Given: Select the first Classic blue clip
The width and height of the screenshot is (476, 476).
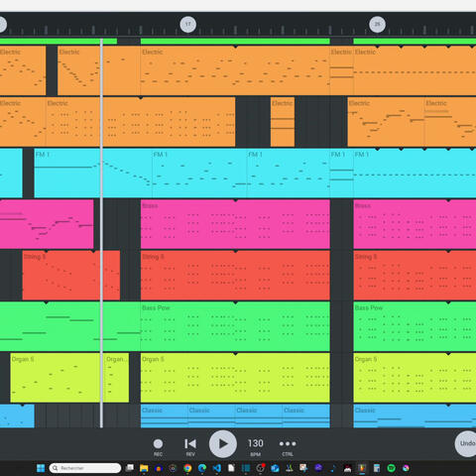Looking at the screenshot, I should pos(165,416).
